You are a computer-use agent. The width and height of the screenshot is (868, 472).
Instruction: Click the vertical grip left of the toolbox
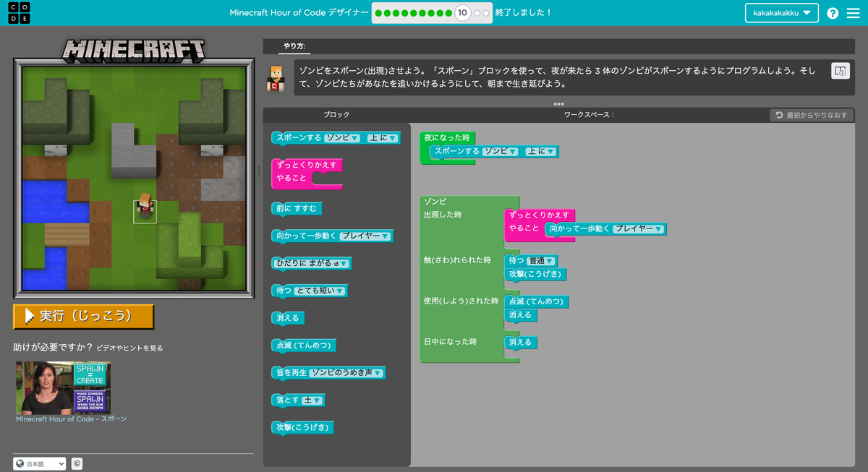(259, 171)
